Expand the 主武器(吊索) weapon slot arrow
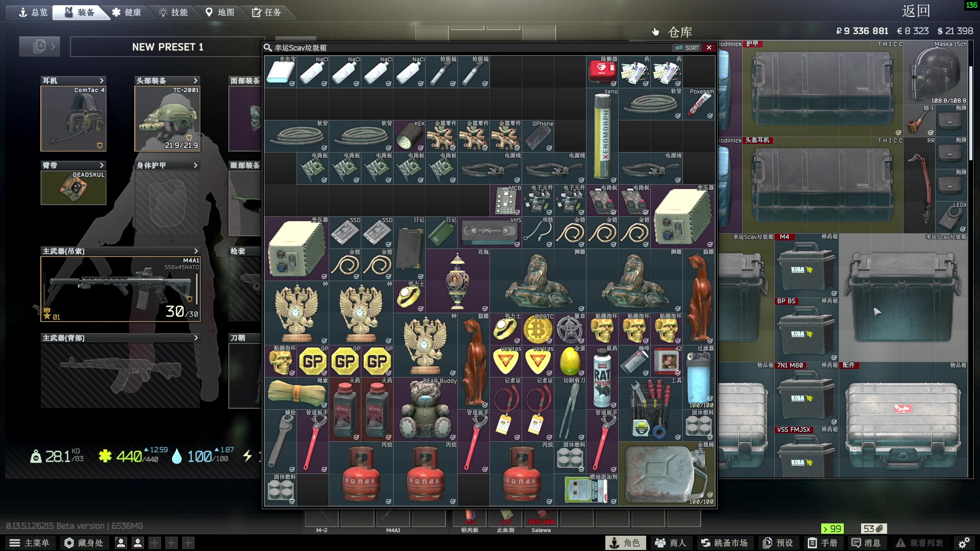 click(195, 251)
